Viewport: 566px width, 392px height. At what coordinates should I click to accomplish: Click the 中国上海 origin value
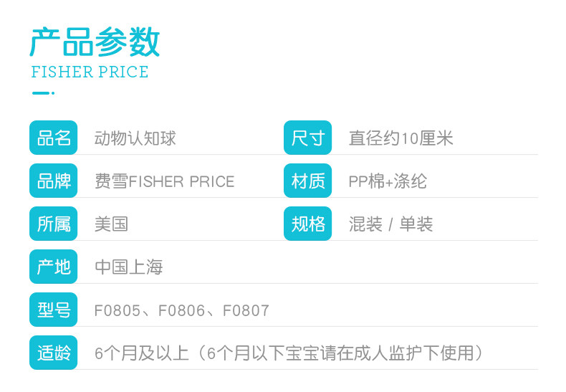point(129,267)
